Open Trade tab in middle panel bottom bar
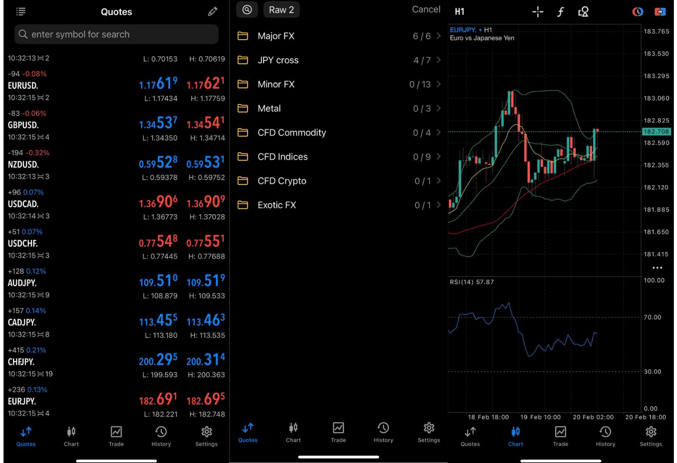677x463 pixels. (x=338, y=432)
